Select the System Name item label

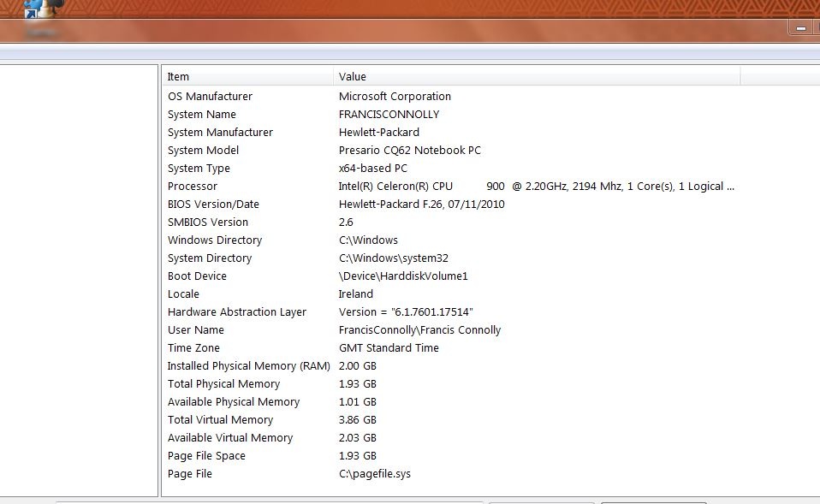tap(202, 114)
